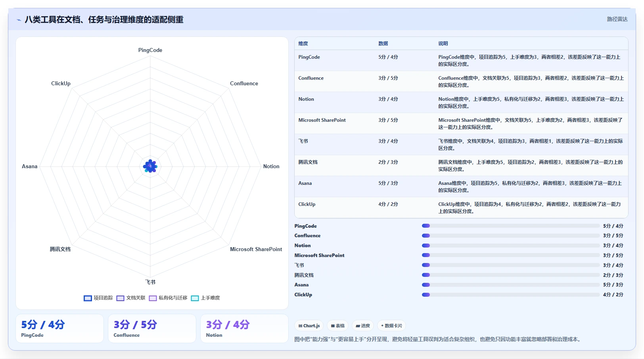
Task: Click the ClickUp radar axis label
Action: pyautogui.click(x=61, y=84)
